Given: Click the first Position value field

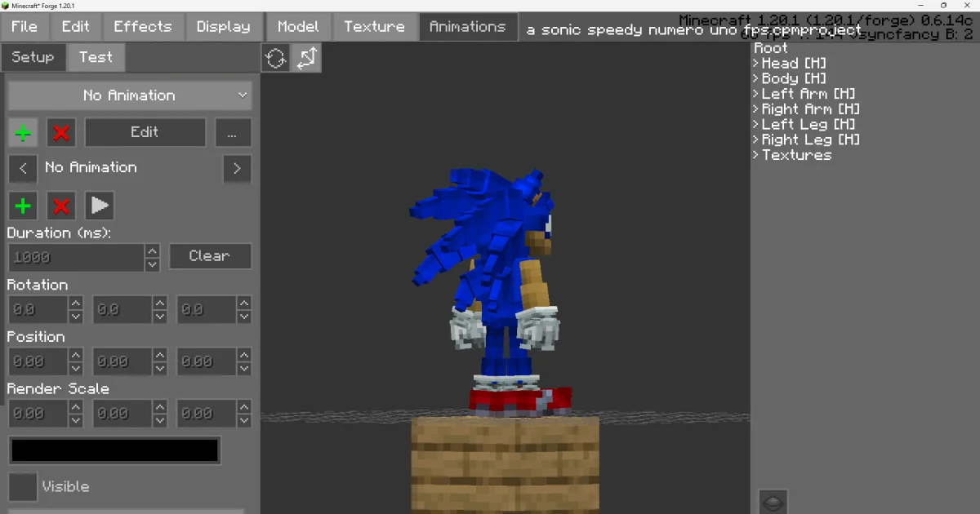Looking at the screenshot, I should (x=38, y=361).
